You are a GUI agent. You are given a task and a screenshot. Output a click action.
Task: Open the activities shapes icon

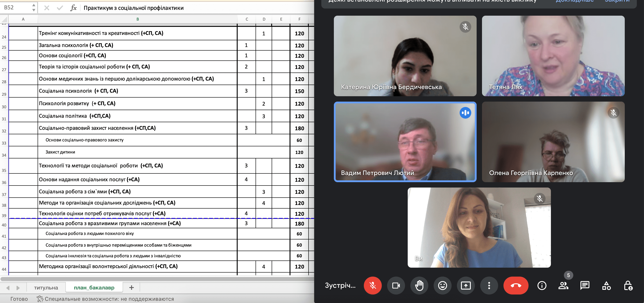606,285
